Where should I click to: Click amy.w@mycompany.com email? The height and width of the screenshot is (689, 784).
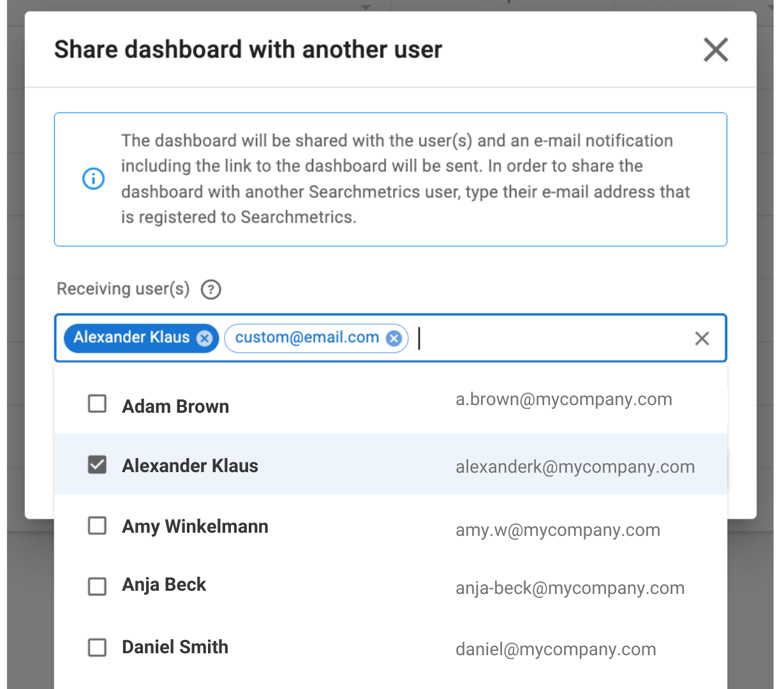pyautogui.click(x=558, y=530)
